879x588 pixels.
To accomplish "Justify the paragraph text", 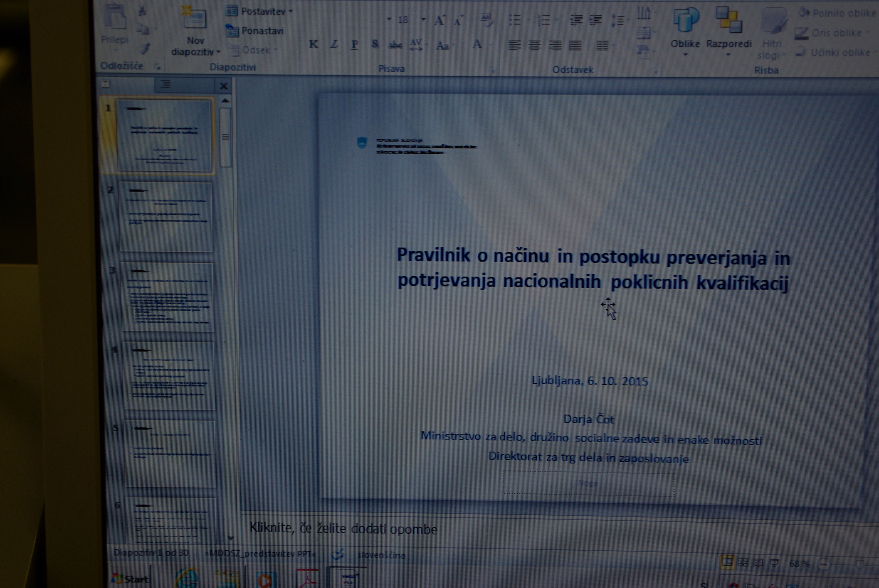I will pos(575,46).
